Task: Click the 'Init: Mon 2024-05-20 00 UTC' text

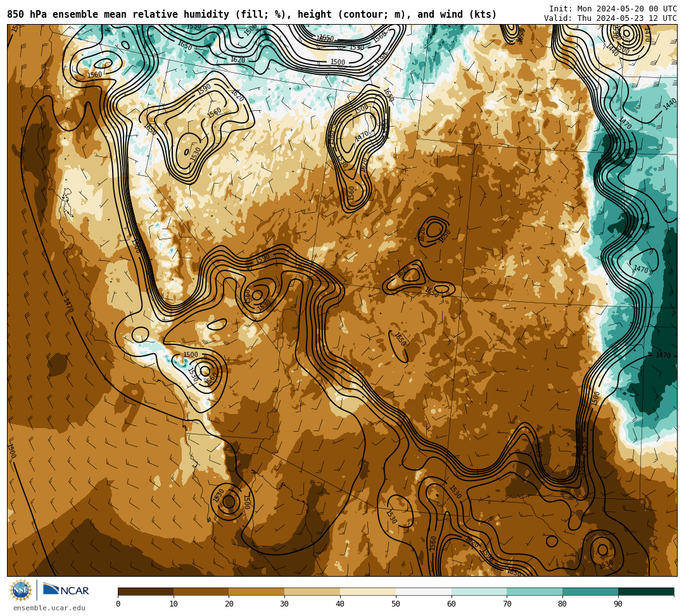Action: (613, 9)
